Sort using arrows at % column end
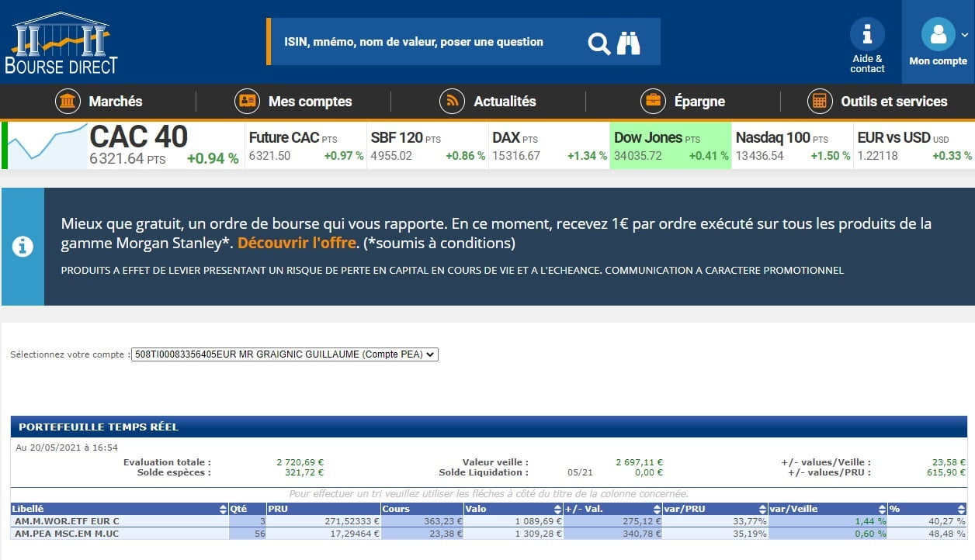 pyautogui.click(x=963, y=510)
